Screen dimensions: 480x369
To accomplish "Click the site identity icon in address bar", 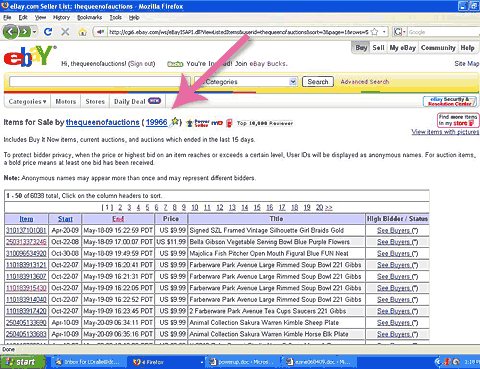I will pos(100,32).
